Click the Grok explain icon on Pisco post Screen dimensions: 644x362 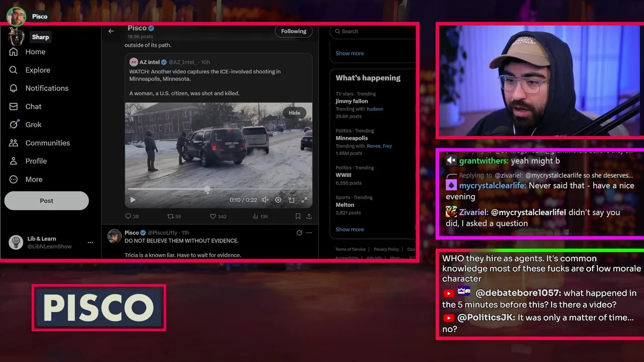[x=299, y=233]
